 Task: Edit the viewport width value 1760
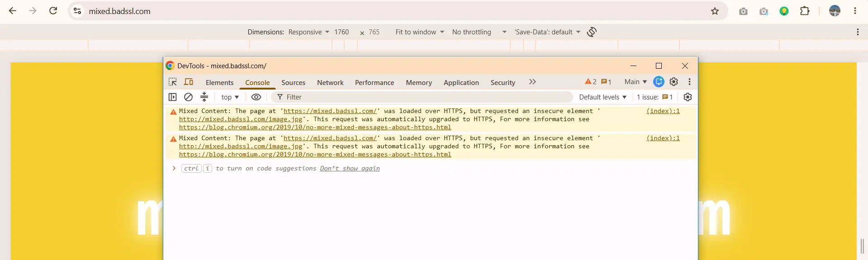pyautogui.click(x=342, y=32)
